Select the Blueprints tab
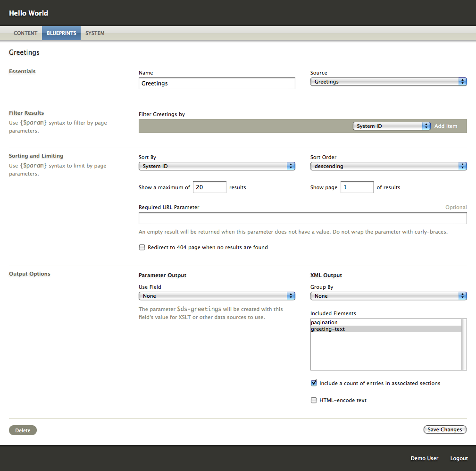Image resolution: width=476 pixels, height=471 pixels. point(61,34)
